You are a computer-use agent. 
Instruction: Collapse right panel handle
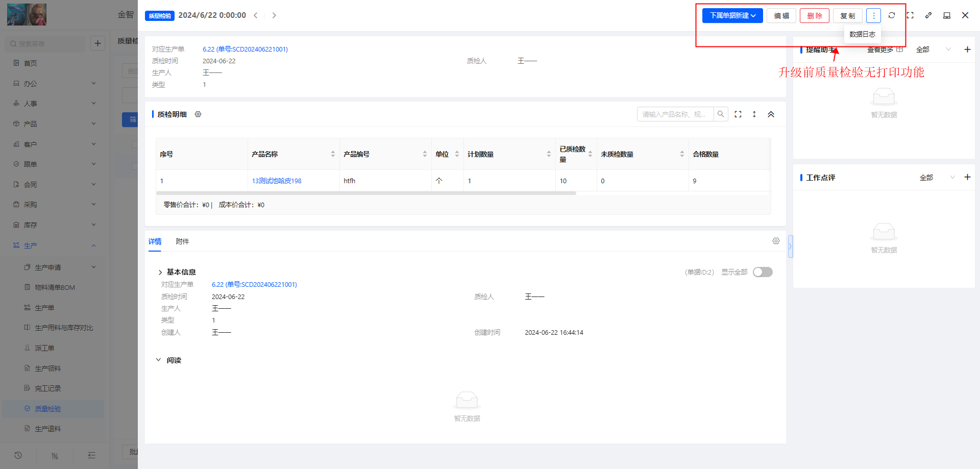coord(790,246)
